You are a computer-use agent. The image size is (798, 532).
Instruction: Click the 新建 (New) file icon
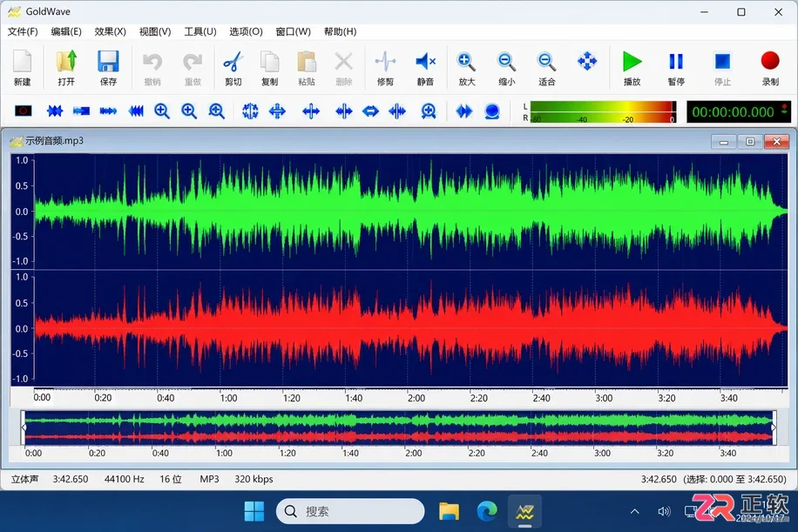coord(22,68)
